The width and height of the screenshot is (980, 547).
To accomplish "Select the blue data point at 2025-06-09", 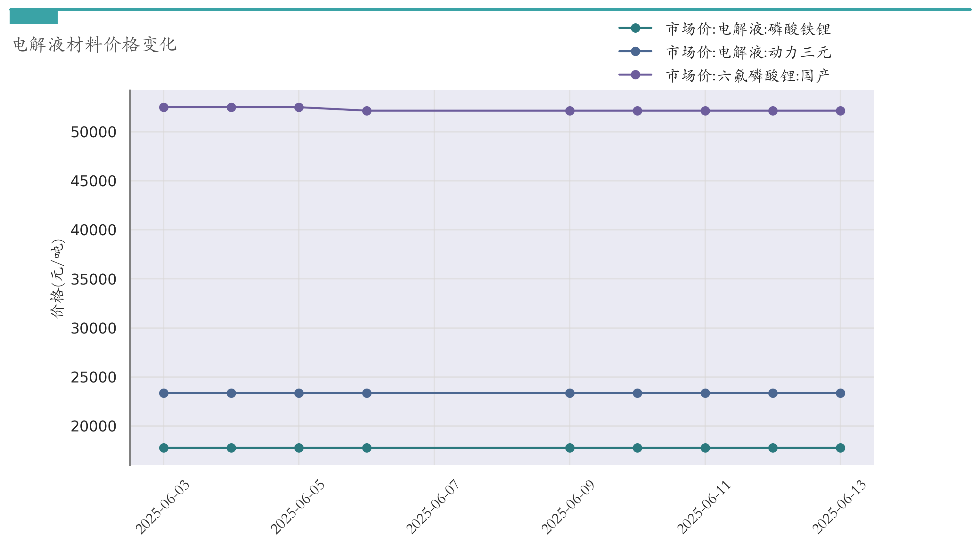I will (x=569, y=393).
